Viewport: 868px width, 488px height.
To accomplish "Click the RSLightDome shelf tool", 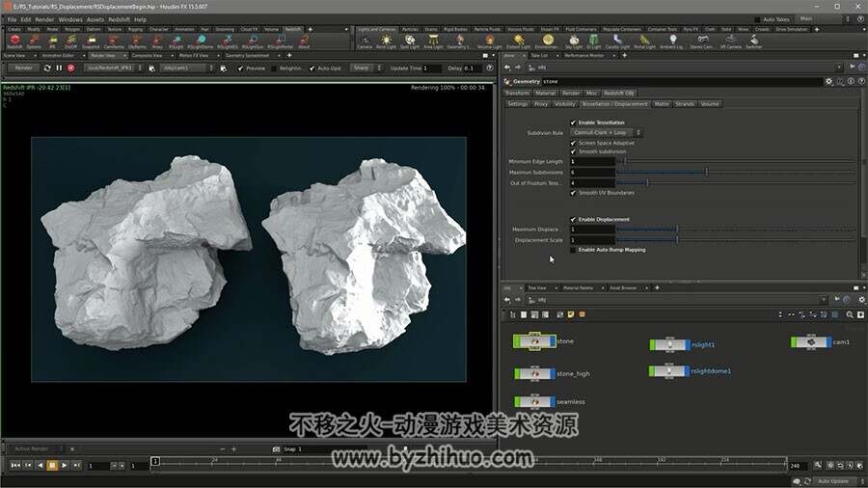I will (201, 40).
